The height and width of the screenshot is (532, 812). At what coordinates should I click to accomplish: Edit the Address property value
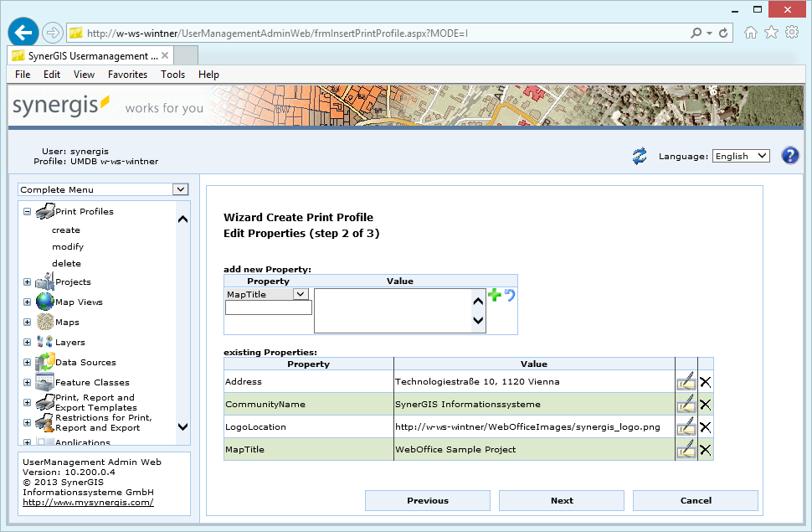click(x=686, y=381)
